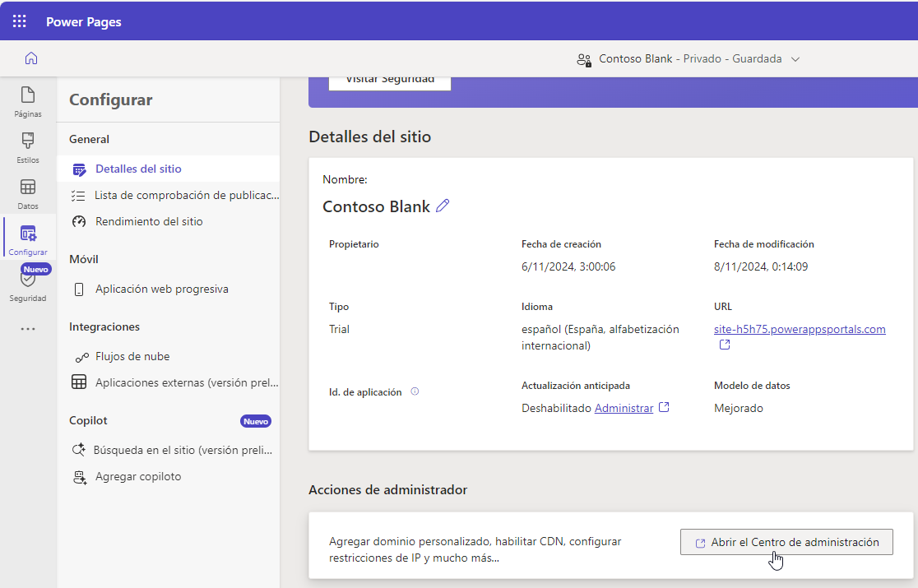Open Aplicaciones externas (versión preliminar)
The width and height of the screenshot is (918, 588).
point(169,382)
